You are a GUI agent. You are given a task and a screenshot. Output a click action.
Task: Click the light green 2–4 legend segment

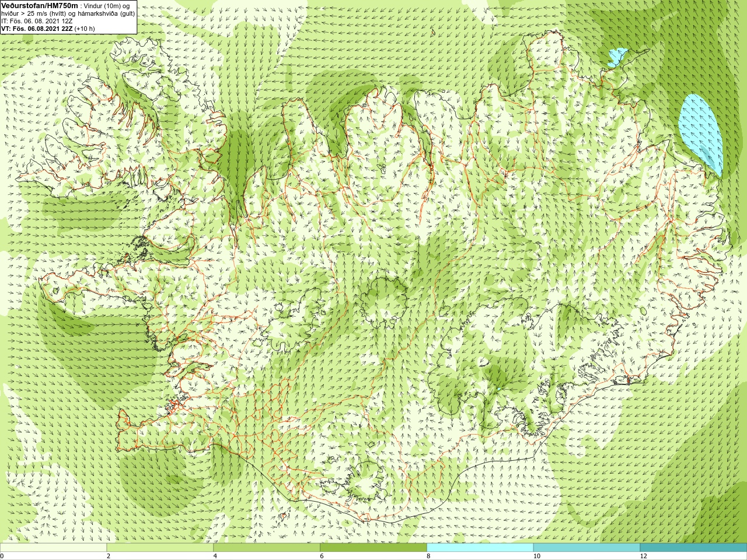[x=160, y=548]
